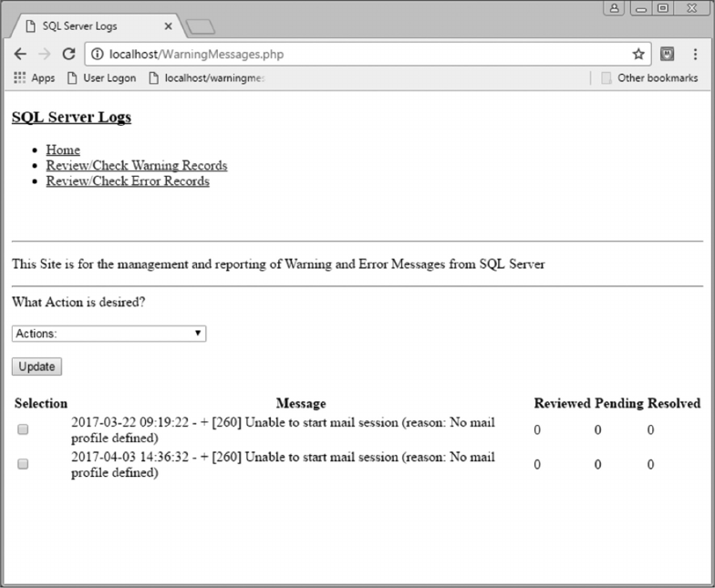Open Review/Check Error Records link

click(128, 181)
